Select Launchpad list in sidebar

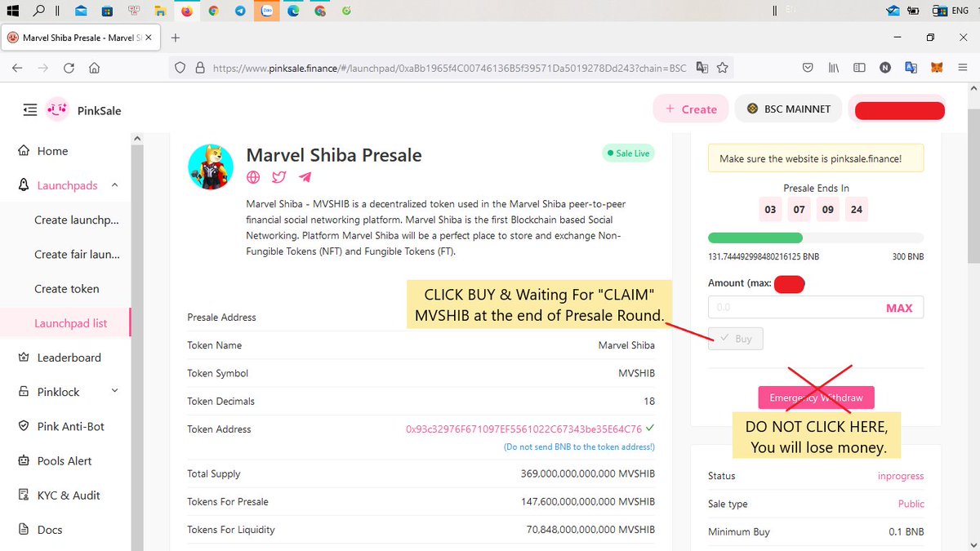[x=65, y=323]
